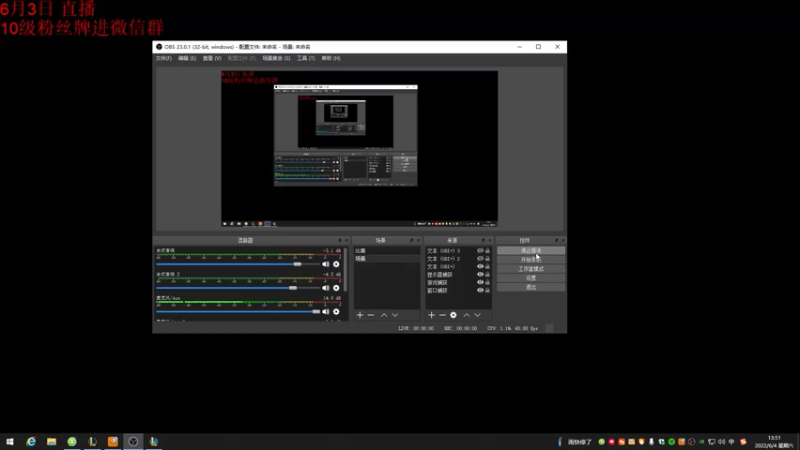
Task: Undock the controls panel with float icon
Action: click(x=557, y=240)
